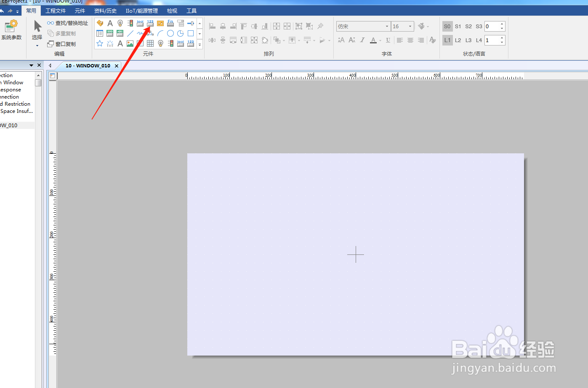Open the 仿宋 font name dropdown
This screenshot has width=588, height=388.
tap(387, 26)
